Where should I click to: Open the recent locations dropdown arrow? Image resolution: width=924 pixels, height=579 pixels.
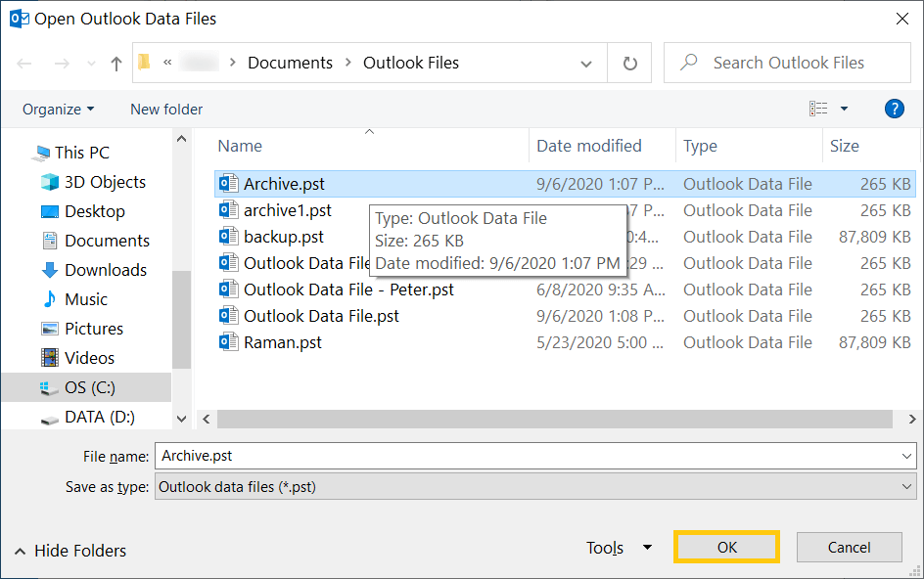pos(91,63)
